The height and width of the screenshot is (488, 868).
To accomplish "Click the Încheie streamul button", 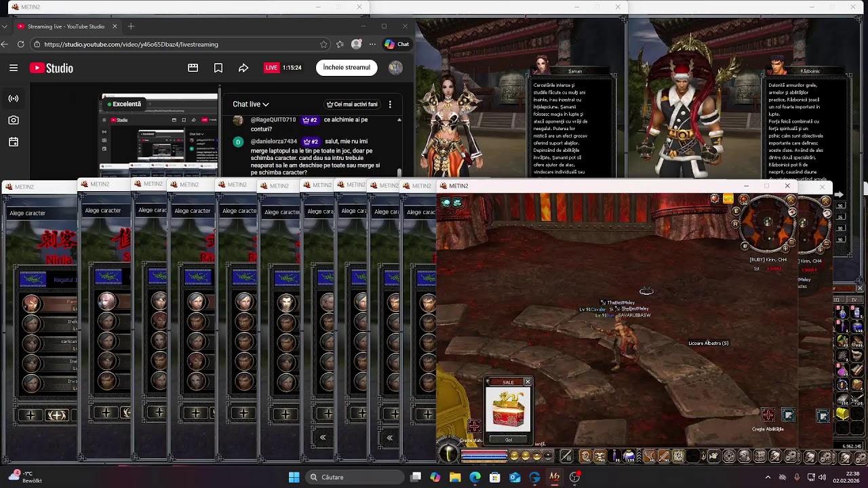I will (347, 68).
